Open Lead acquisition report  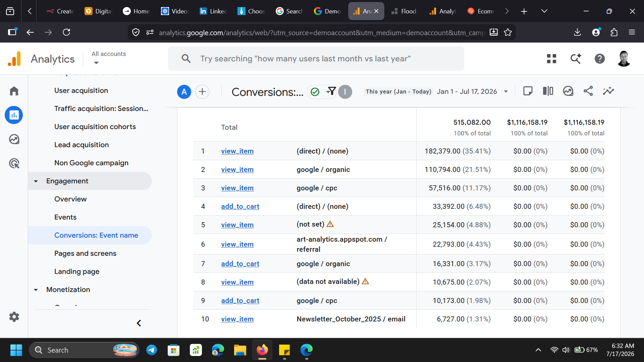coord(82,145)
